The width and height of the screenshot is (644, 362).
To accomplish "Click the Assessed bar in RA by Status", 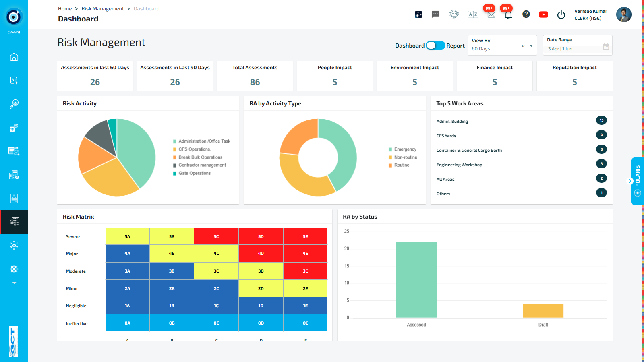I will click(416, 280).
